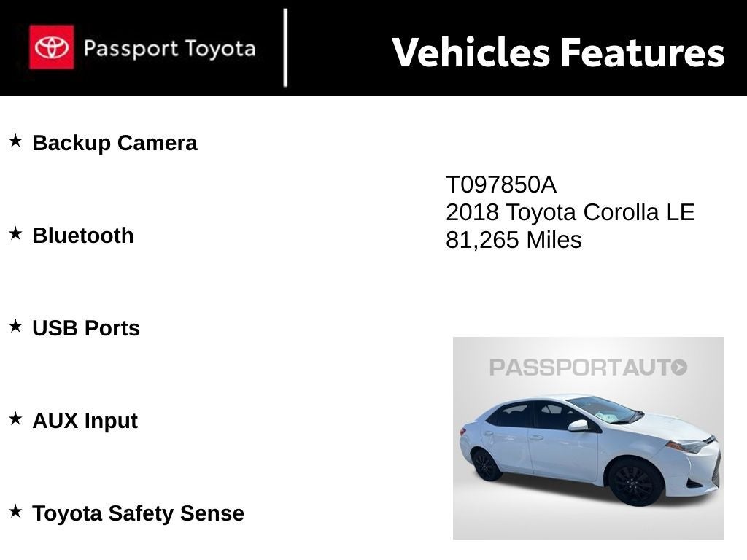This screenshot has width=747, height=560.
Task: Click the 2018 Toyota Corolla LE title
Action: (x=570, y=213)
